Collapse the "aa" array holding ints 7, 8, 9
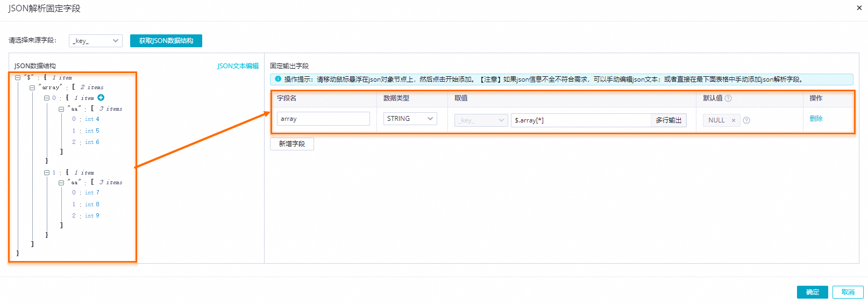 click(61, 183)
